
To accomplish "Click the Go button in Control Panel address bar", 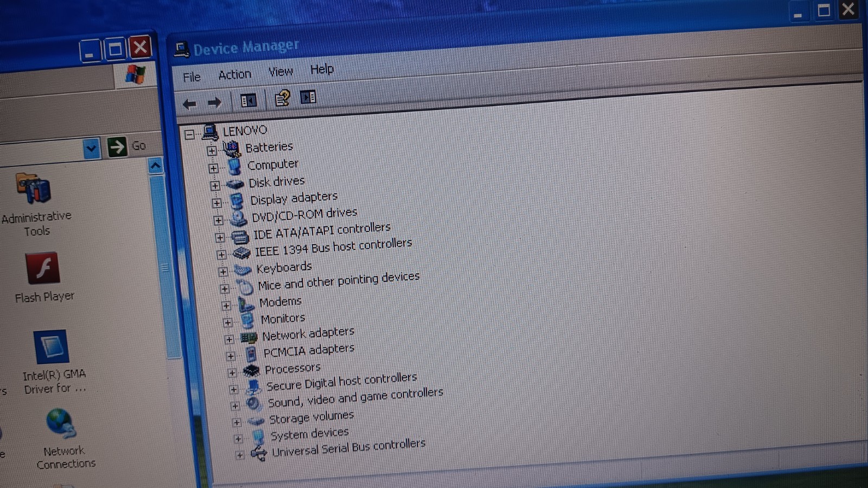I will point(127,146).
